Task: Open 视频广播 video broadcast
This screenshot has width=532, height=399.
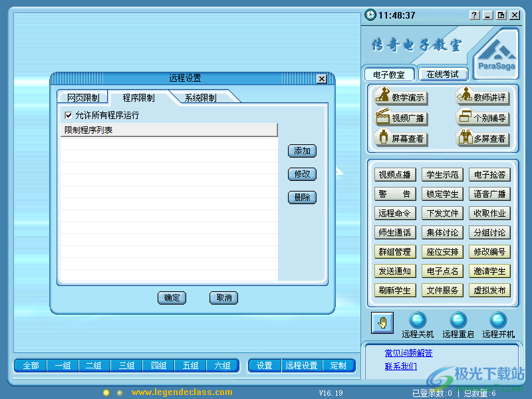Action: pyautogui.click(x=400, y=118)
